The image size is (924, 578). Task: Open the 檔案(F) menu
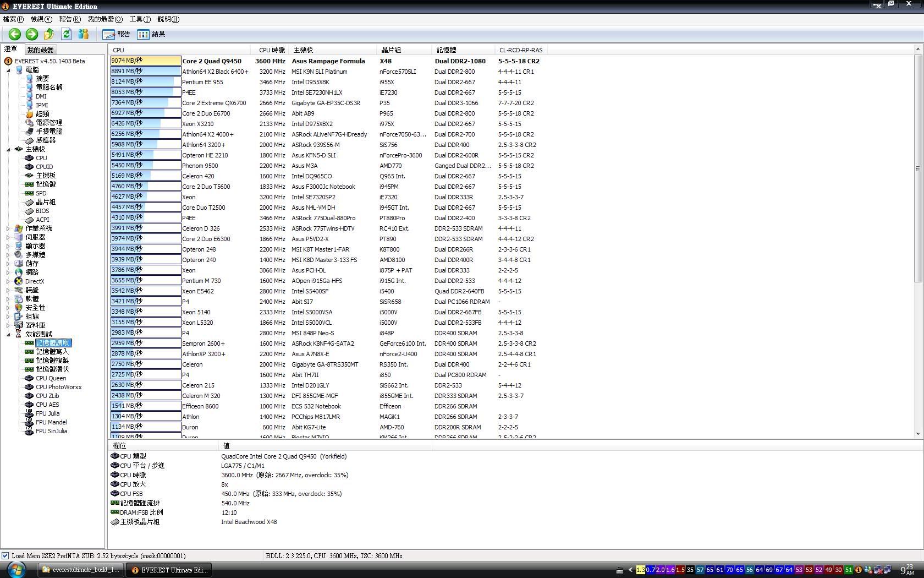pyautogui.click(x=13, y=19)
